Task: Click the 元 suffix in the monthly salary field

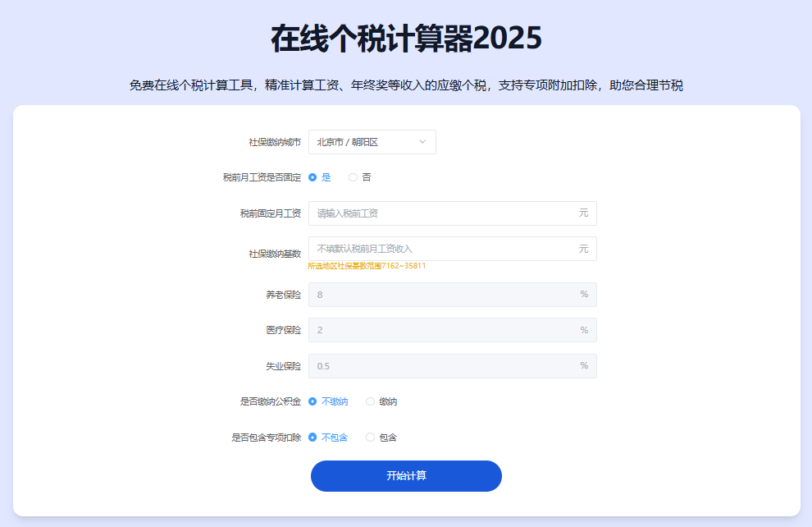Action: tap(583, 213)
